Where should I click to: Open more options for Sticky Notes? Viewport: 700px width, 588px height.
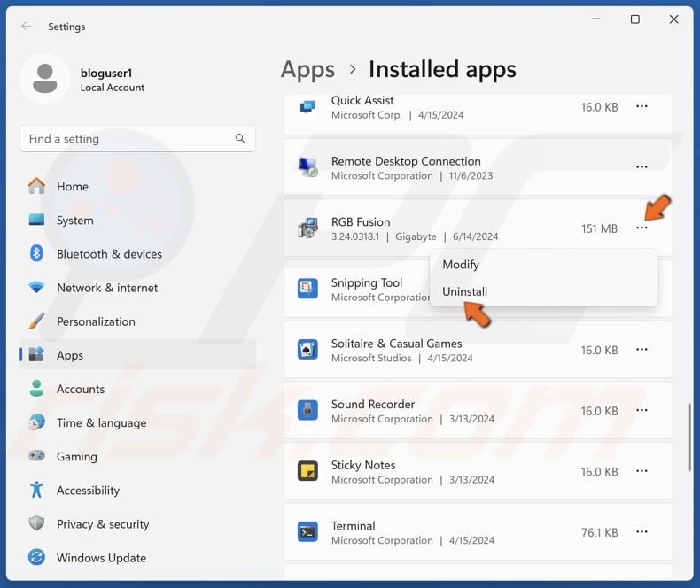click(x=642, y=471)
